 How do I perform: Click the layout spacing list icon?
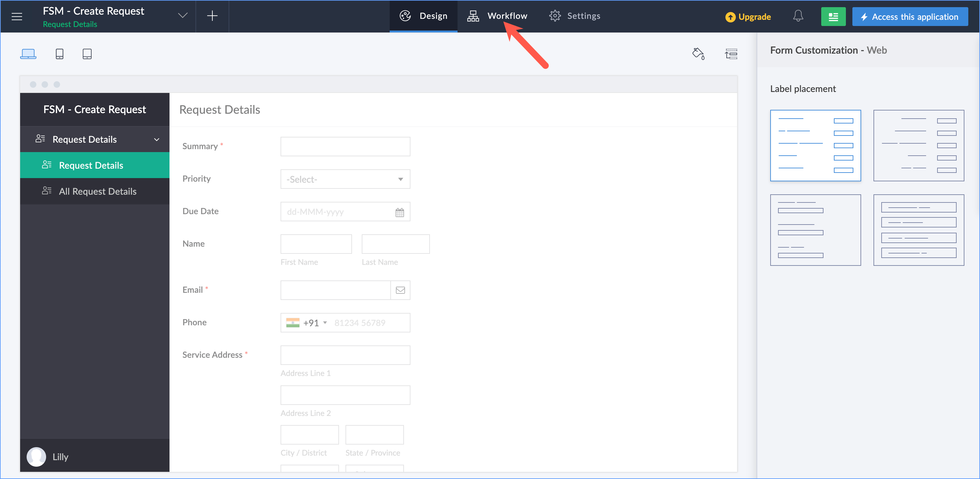pos(731,54)
